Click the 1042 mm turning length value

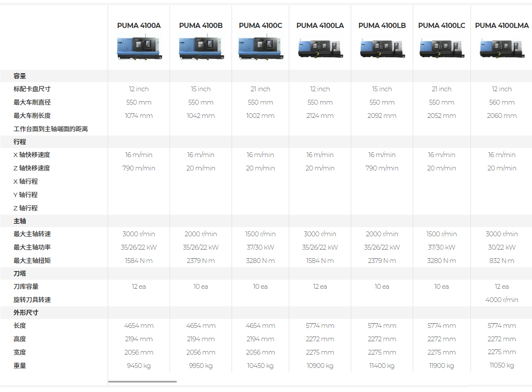201,116
